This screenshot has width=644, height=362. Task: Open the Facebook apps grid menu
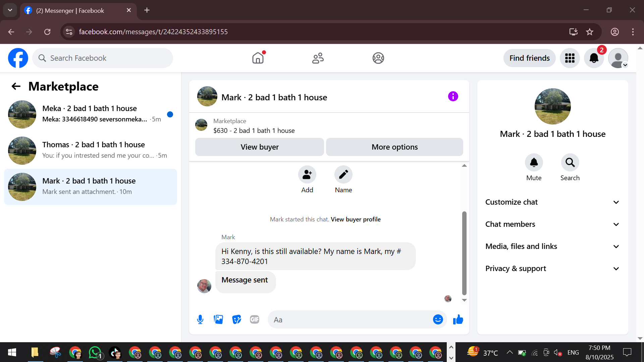pos(570,58)
